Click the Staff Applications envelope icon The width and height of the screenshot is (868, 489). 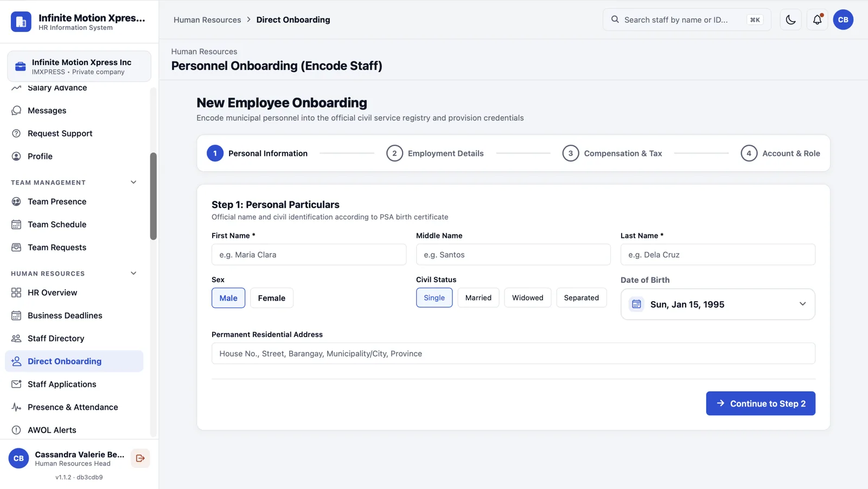(16, 384)
